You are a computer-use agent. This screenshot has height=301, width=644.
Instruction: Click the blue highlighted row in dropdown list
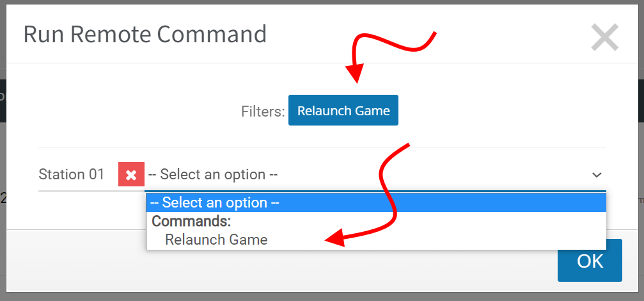[x=376, y=203]
